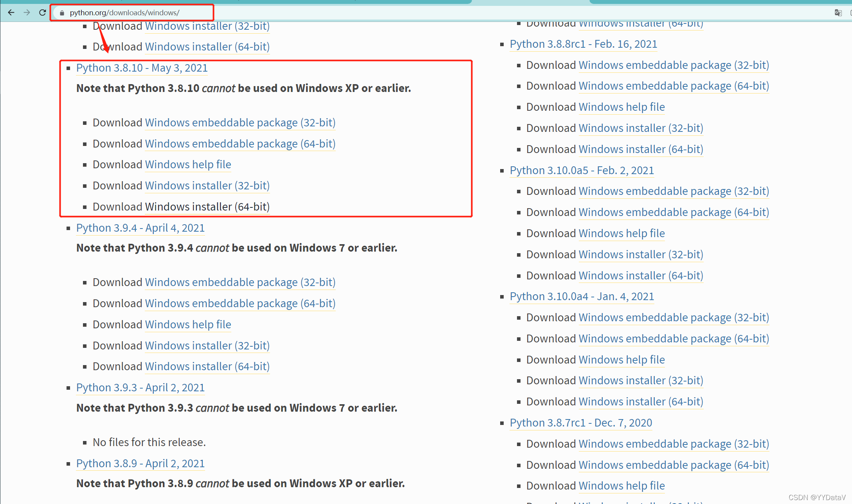Download Windows installer 32-bit for Python 3.9.4
The width and height of the screenshot is (852, 504).
[x=207, y=346]
